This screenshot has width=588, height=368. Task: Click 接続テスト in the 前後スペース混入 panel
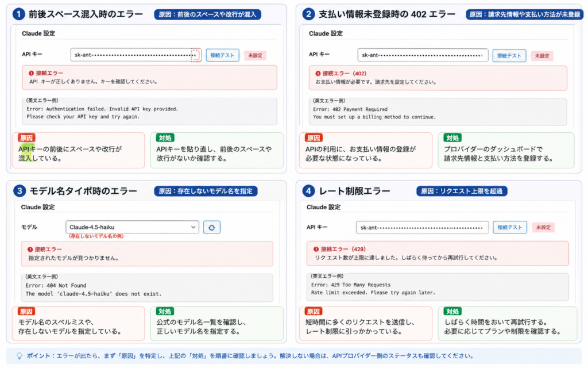[x=222, y=55]
